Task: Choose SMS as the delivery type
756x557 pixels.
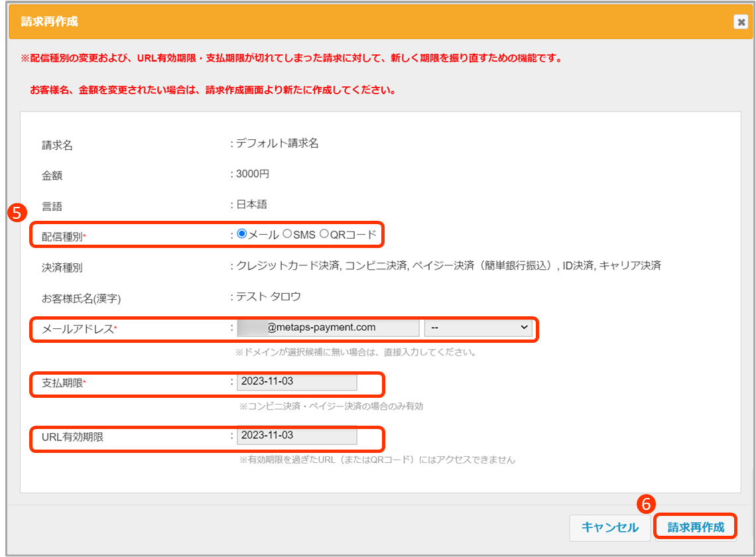Action: coord(287,234)
